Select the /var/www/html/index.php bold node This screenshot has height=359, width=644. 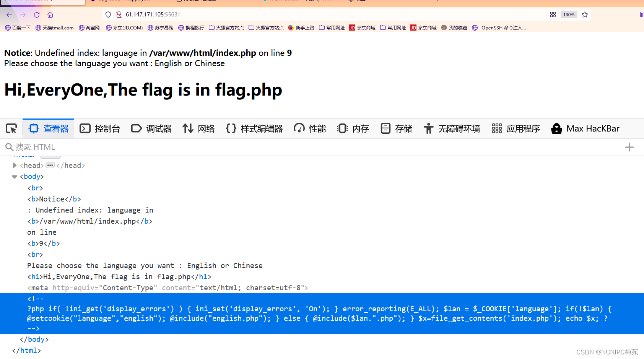click(x=90, y=221)
